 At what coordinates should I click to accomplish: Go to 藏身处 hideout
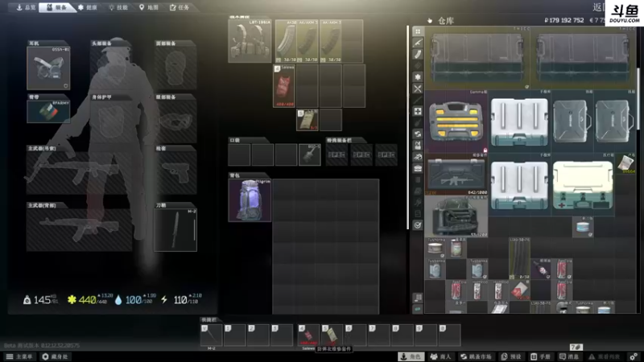tap(55, 356)
